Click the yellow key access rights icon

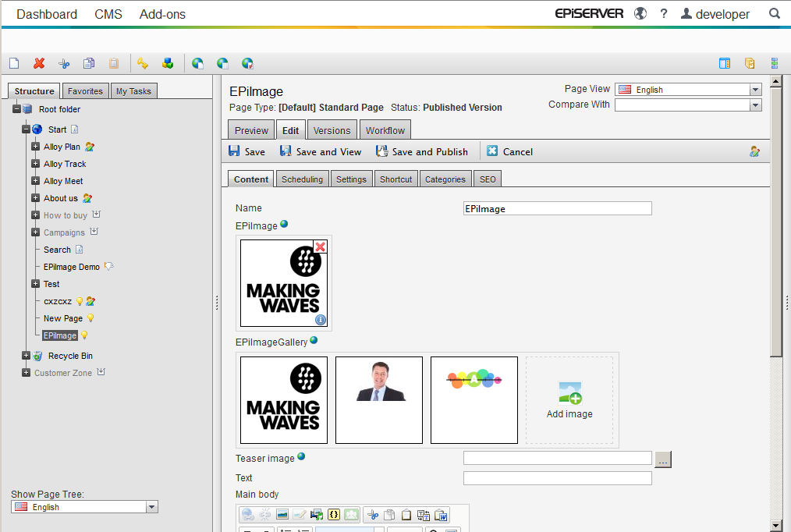(x=142, y=64)
